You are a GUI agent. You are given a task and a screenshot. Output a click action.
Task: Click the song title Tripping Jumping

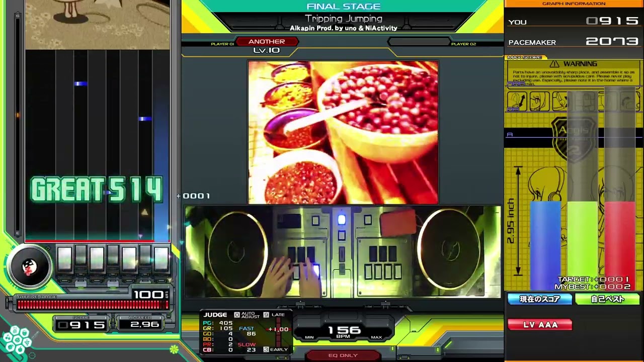(344, 19)
